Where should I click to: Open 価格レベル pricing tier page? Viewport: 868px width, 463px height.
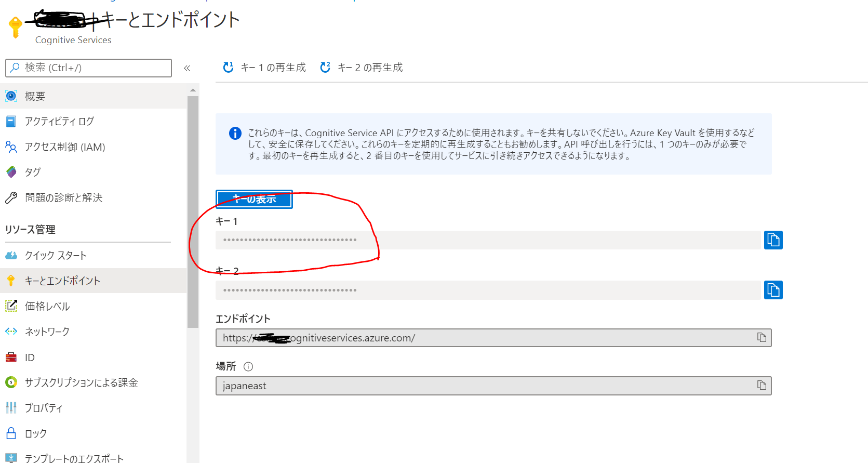coord(47,306)
